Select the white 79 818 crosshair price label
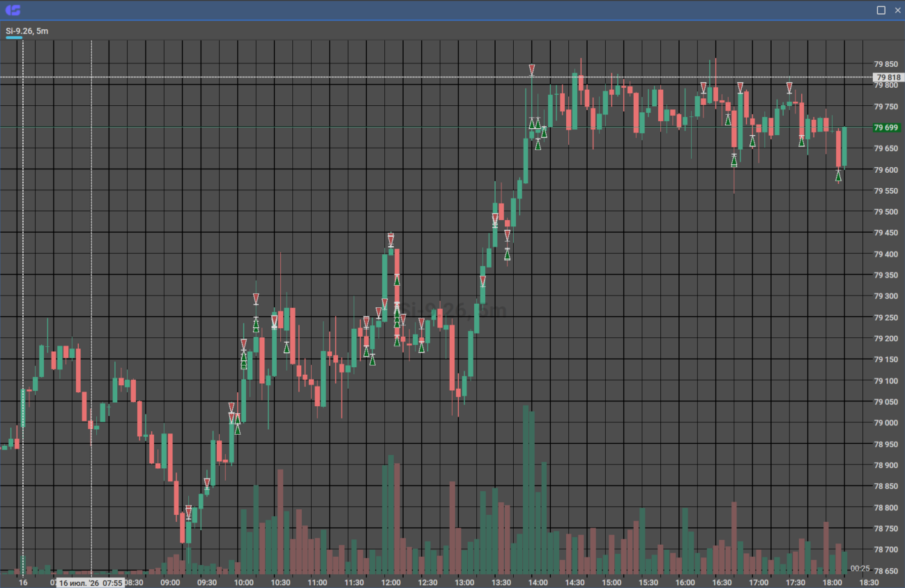The image size is (905, 588). point(887,77)
